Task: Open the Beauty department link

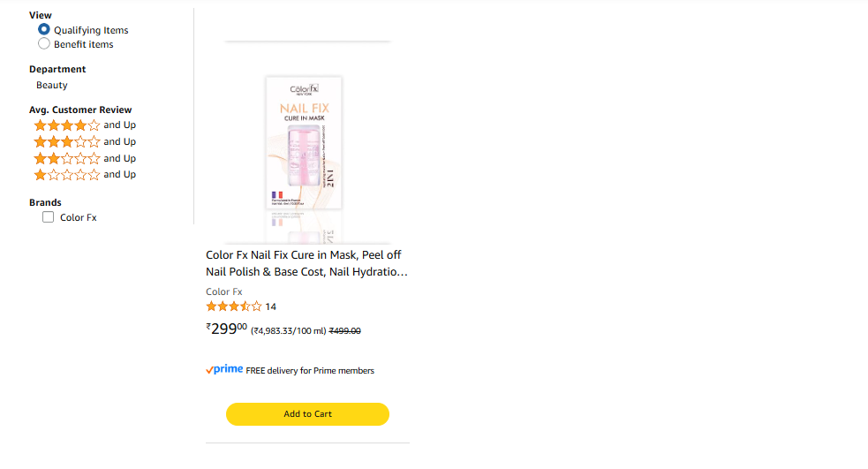Action: click(52, 86)
